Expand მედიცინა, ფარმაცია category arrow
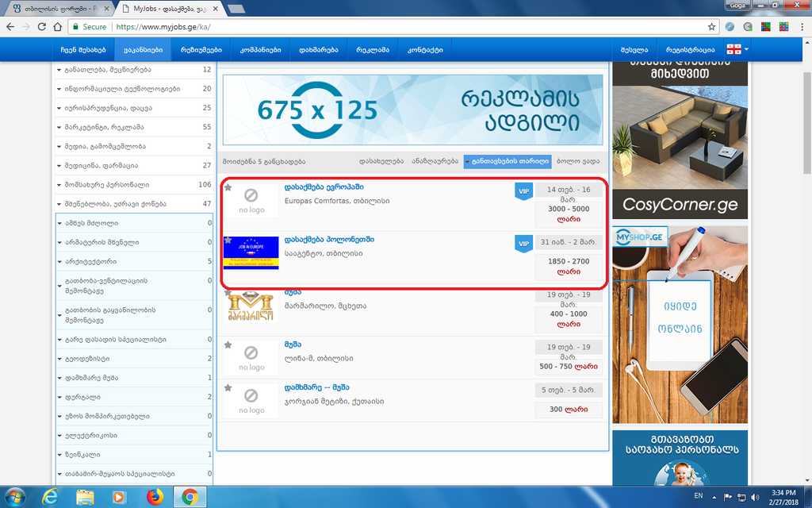The height and width of the screenshot is (508, 812). click(59, 166)
